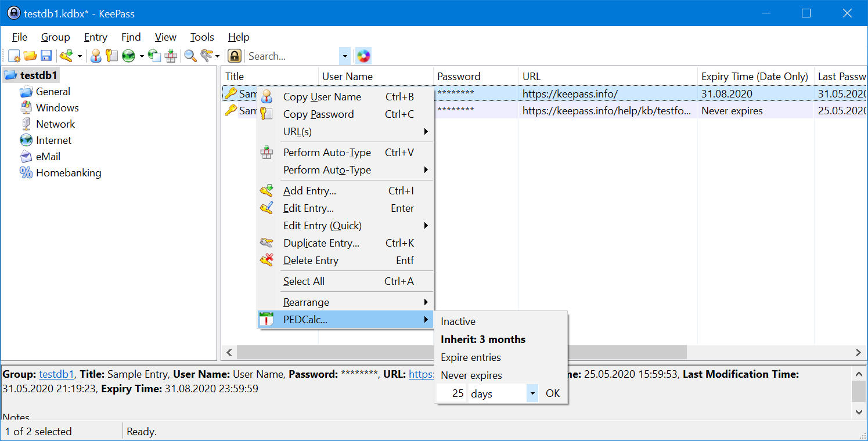The height and width of the screenshot is (441, 868).
Task: Click the Add Entry key toolbar icon
Action: click(67, 56)
